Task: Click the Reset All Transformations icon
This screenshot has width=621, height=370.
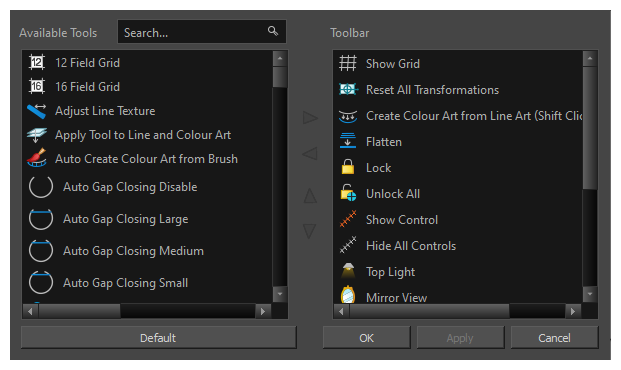Action: [x=348, y=90]
